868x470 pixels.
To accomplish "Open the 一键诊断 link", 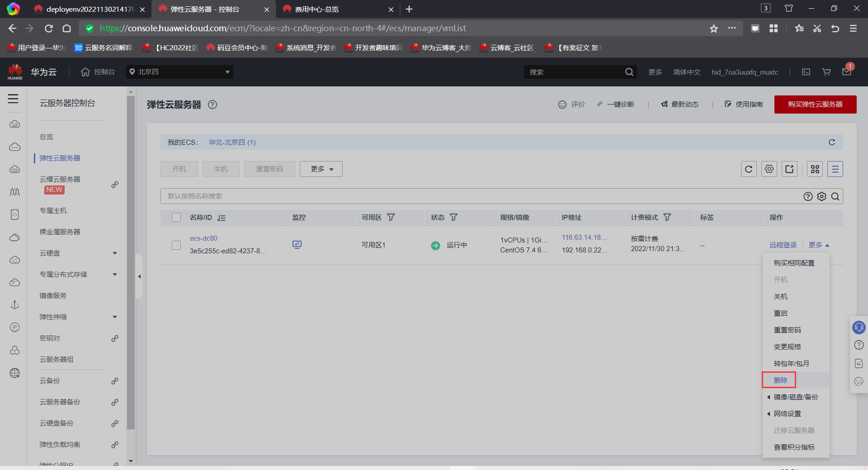I will click(615, 104).
